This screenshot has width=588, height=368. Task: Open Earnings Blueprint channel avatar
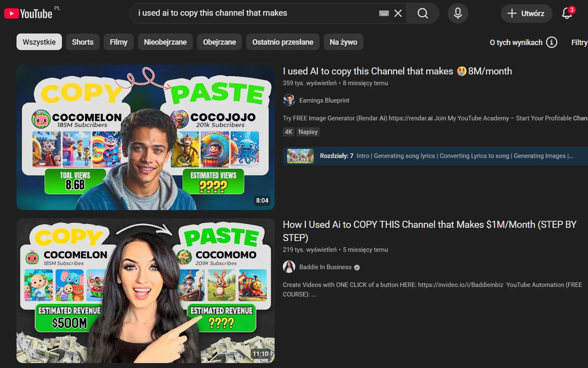coord(289,100)
